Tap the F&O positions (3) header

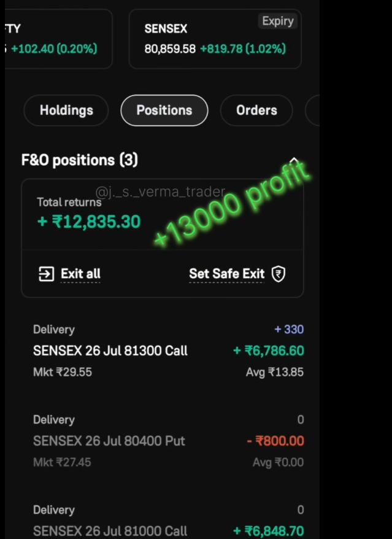click(80, 160)
